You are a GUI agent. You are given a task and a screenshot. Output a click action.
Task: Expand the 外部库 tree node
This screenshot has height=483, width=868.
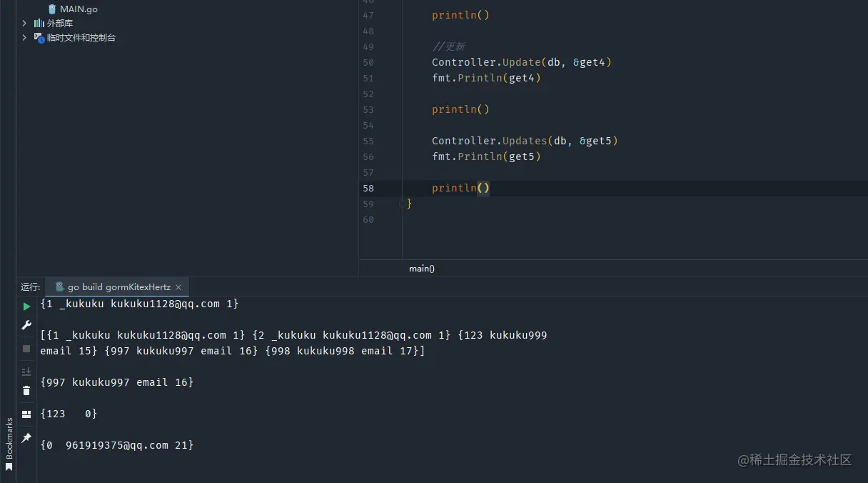[24, 24]
